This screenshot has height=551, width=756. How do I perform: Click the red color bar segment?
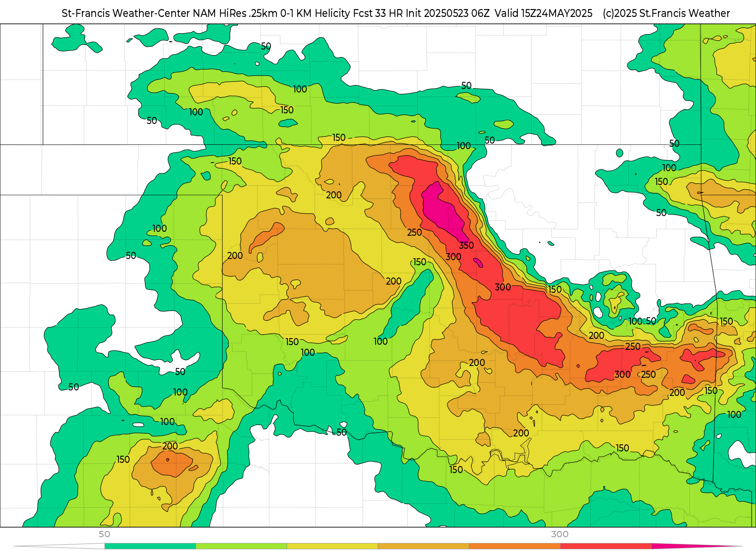[x=605, y=546]
